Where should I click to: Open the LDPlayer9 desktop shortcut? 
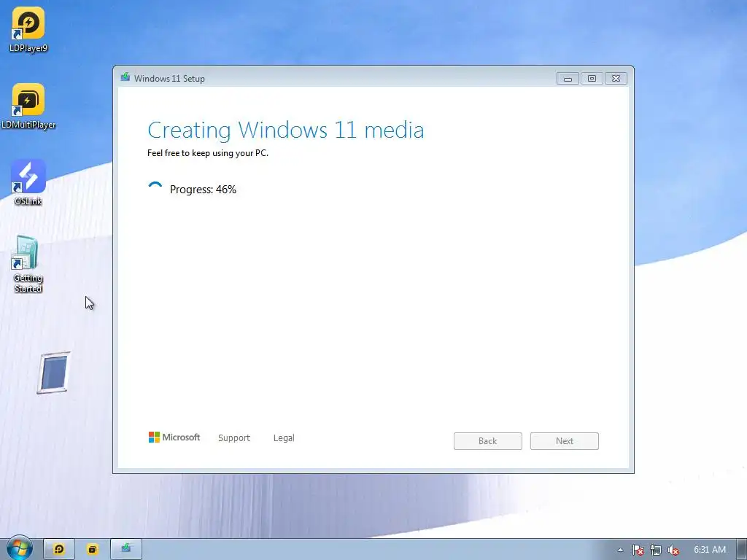(x=28, y=29)
